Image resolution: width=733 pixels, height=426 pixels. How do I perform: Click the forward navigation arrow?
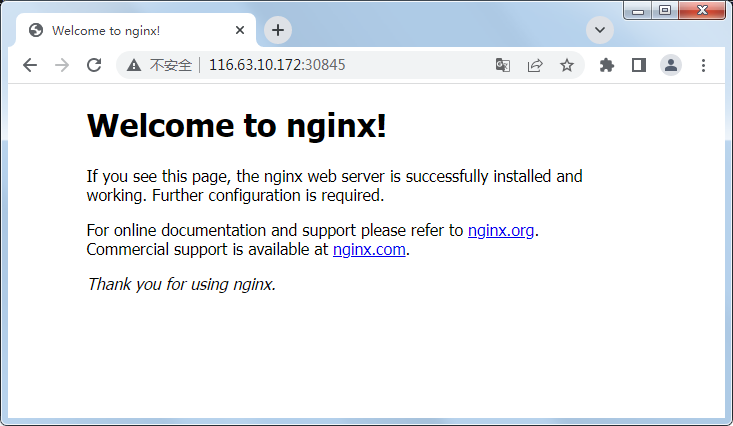62,65
